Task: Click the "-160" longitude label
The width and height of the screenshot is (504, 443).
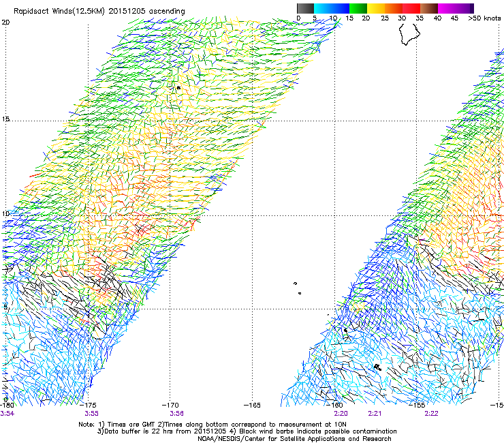Action: click(334, 406)
